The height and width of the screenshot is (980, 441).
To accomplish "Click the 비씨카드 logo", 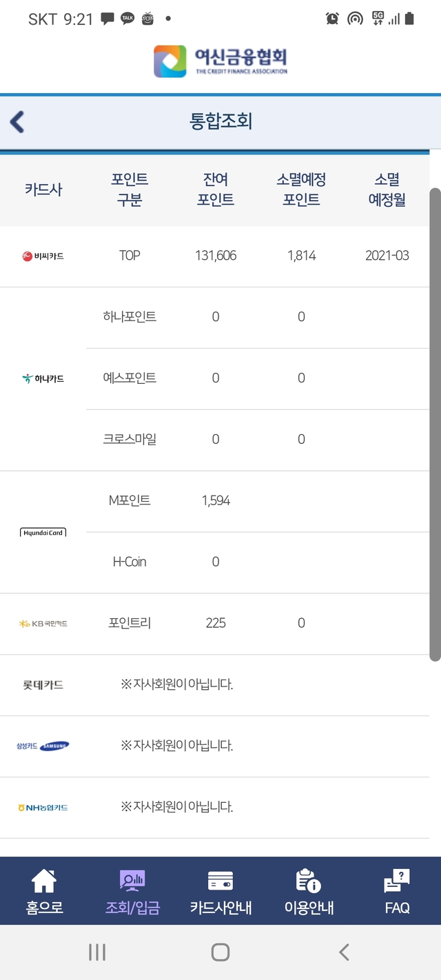I will tap(41, 255).
